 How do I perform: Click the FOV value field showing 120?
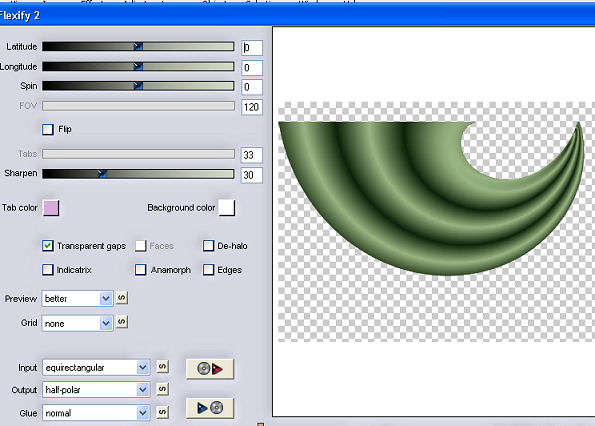point(252,107)
